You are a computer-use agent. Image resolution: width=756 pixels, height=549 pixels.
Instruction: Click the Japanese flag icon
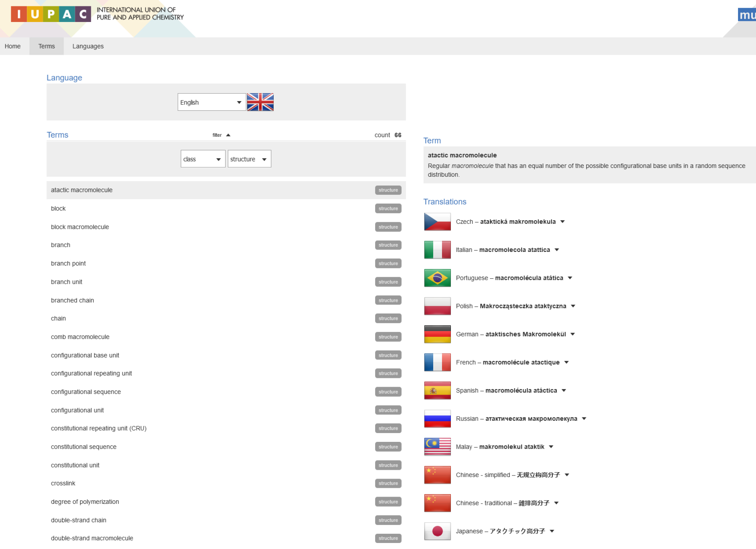(x=437, y=531)
